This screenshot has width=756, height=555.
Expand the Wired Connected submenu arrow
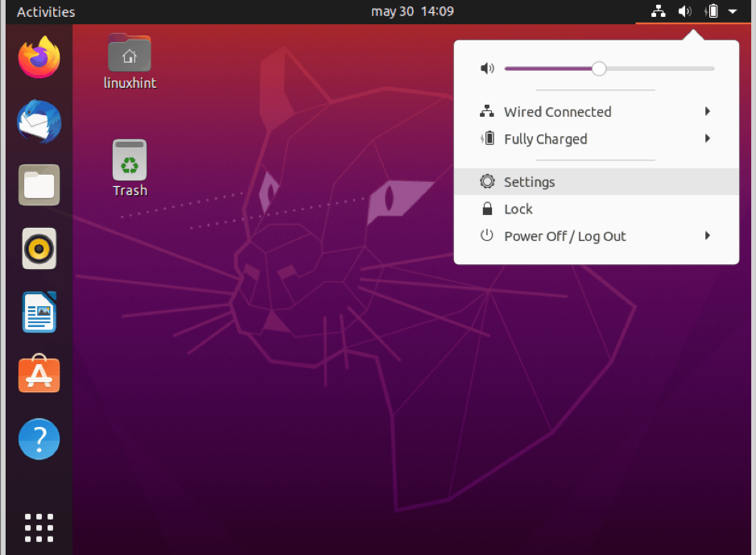[x=708, y=111]
